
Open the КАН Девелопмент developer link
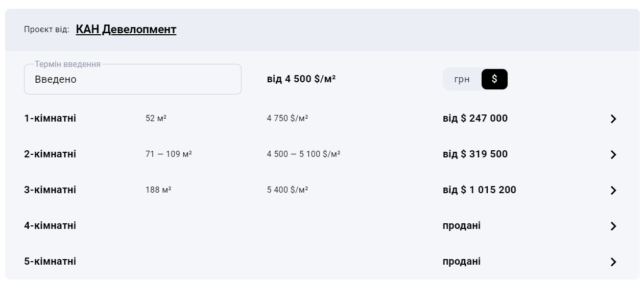126,30
